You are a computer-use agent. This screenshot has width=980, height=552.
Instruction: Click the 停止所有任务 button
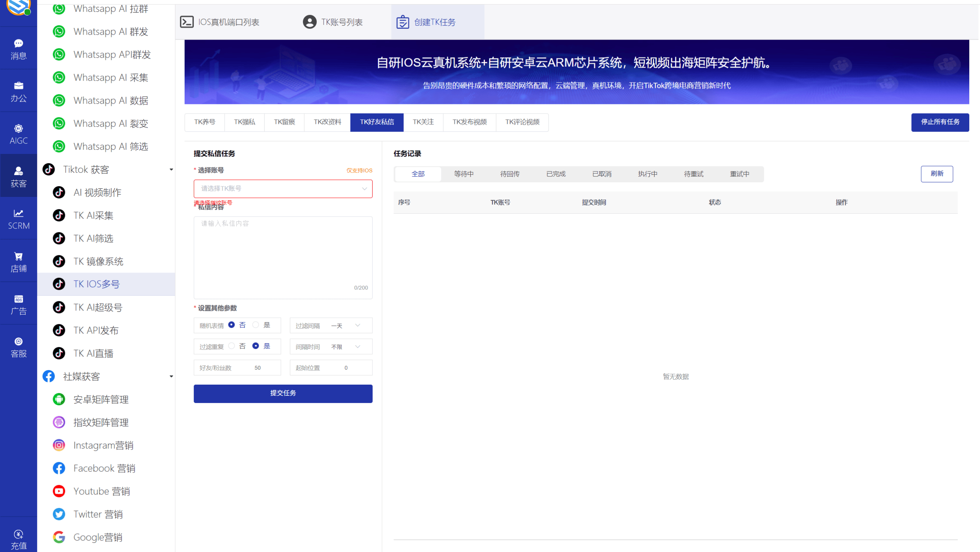(x=940, y=122)
